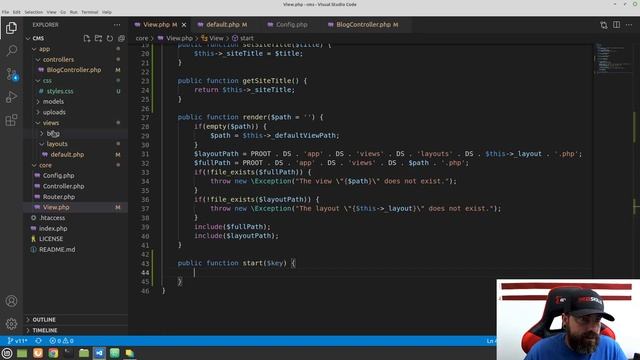Collapse the css folder
The height and width of the screenshot is (360, 640).
(x=47, y=80)
